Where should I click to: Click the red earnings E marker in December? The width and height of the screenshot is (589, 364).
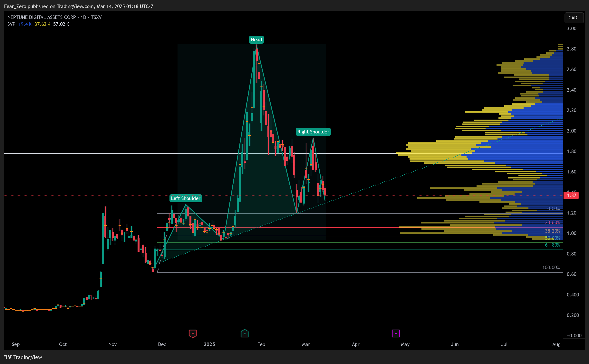point(193,334)
